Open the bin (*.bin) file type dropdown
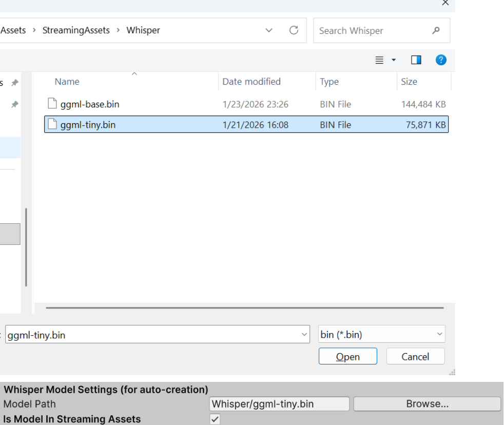Viewport: 504px width, 425px height. [439, 334]
